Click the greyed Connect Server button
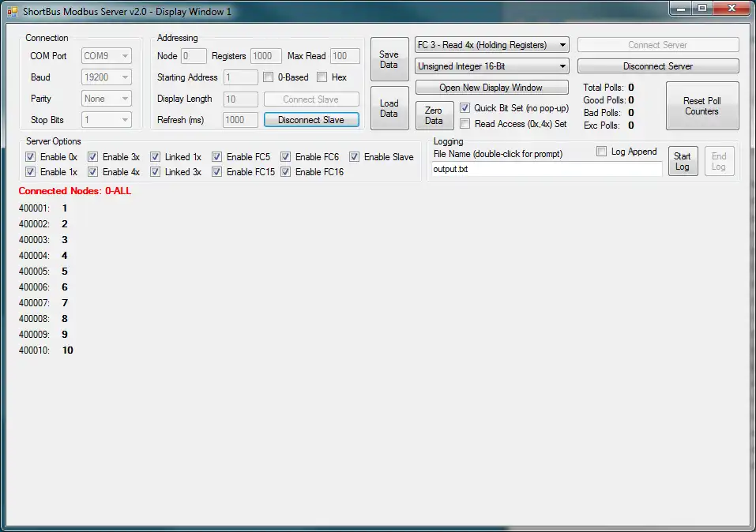Screen dimensions: 756x532 [658, 45]
